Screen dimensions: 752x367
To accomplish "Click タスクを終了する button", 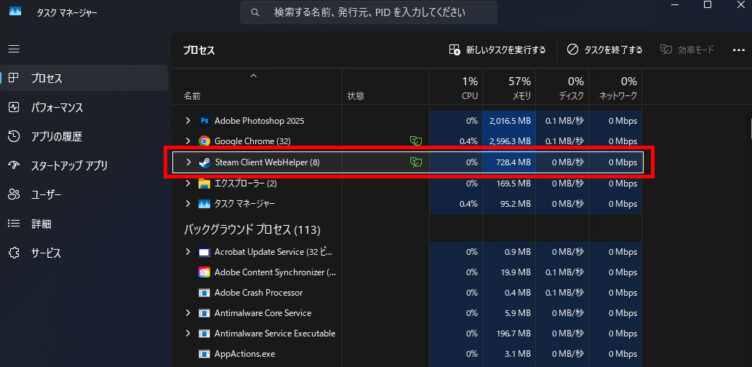I will [x=604, y=50].
